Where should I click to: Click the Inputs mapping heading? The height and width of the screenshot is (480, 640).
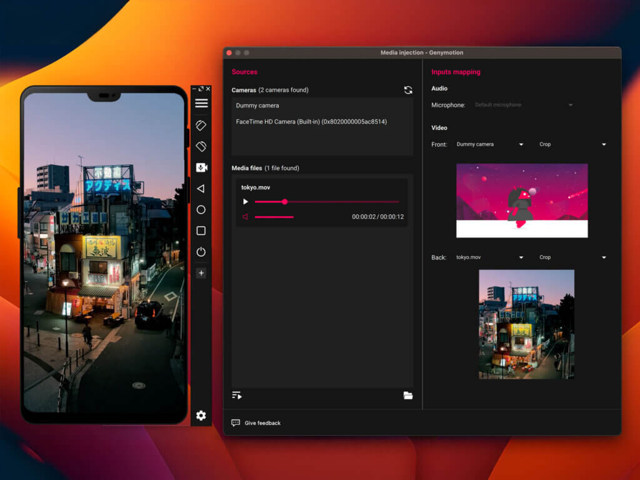tap(456, 72)
